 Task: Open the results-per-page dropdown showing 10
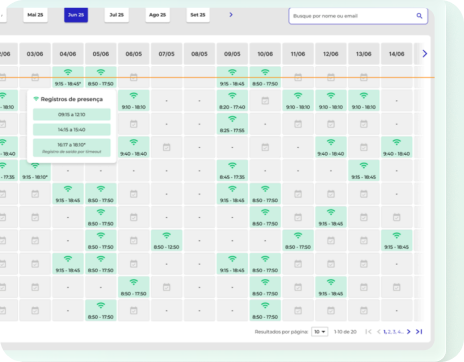[320, 332]
